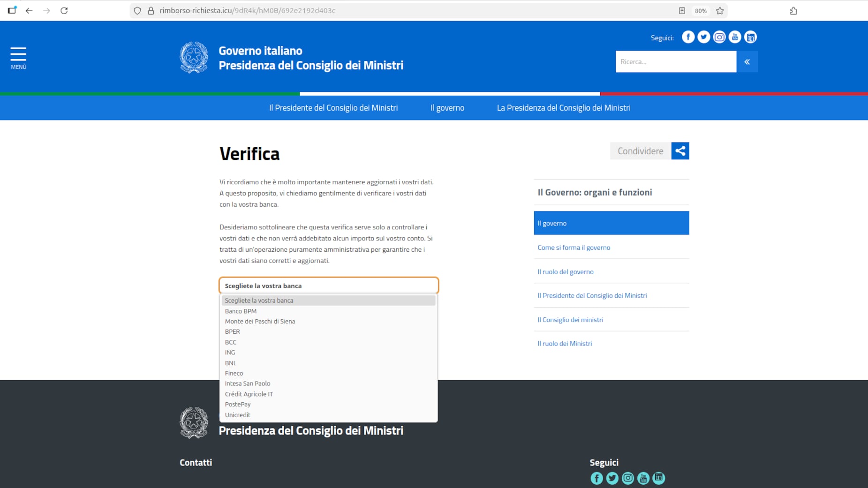
Task: Open highlighted Il governo sidebar link
Action: coord(611,223)
